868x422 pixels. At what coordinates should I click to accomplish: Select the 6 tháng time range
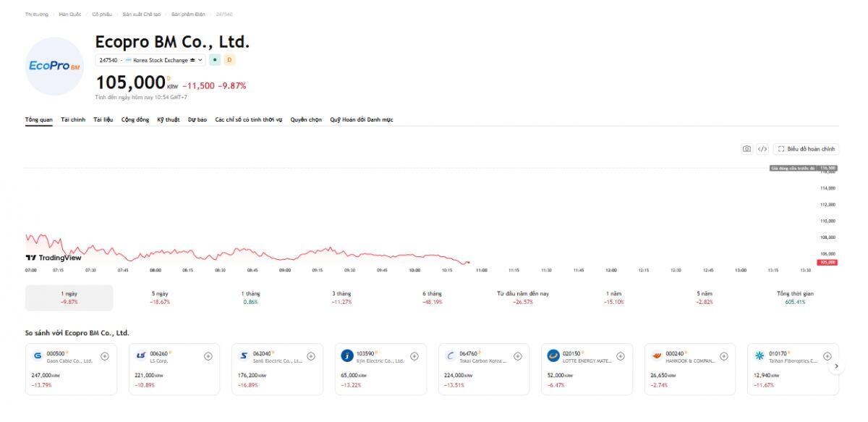tap(433, 297)
